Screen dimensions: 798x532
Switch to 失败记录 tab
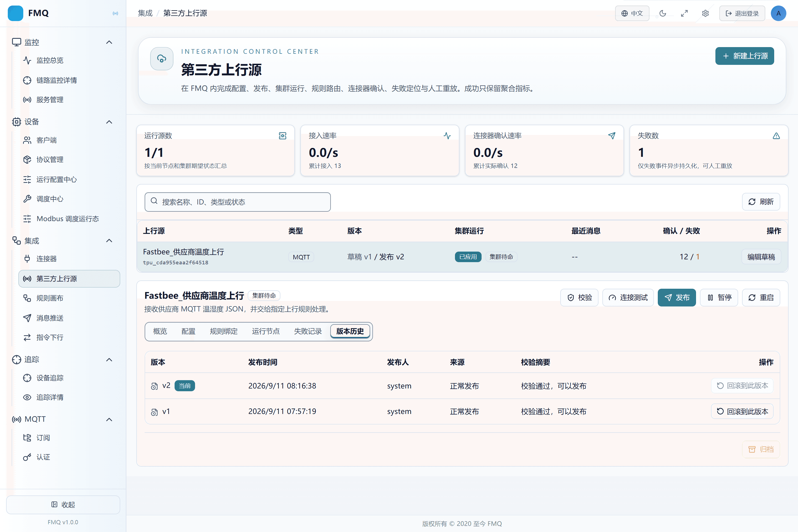(308, 331)
